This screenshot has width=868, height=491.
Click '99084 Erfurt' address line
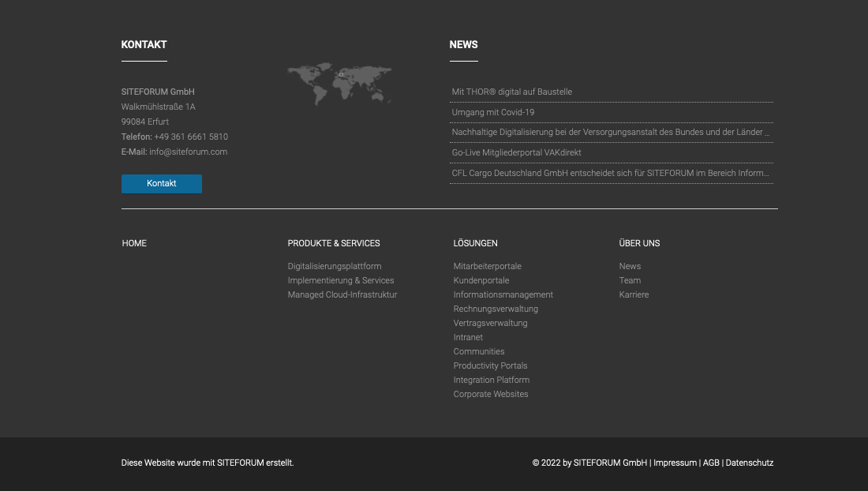pyautogui.click(x=145, y=122)
